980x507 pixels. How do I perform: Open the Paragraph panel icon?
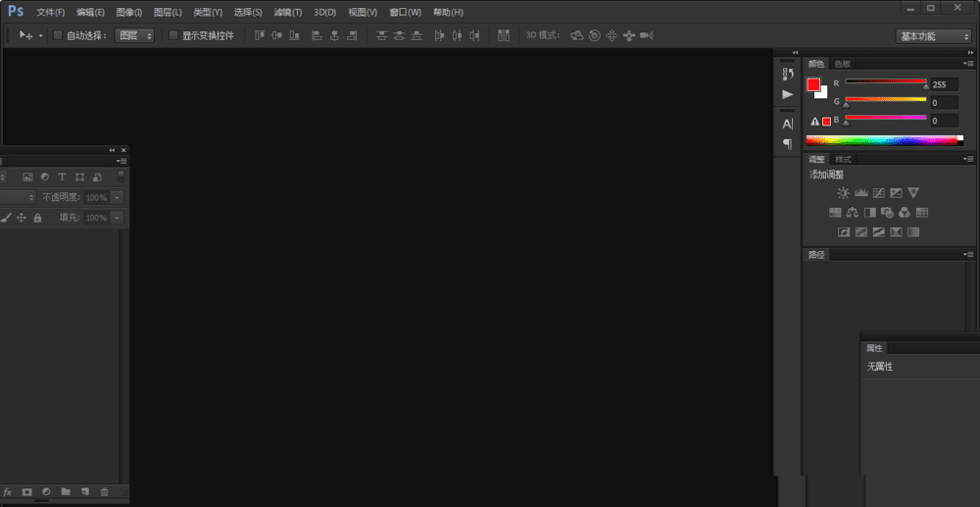788,144
